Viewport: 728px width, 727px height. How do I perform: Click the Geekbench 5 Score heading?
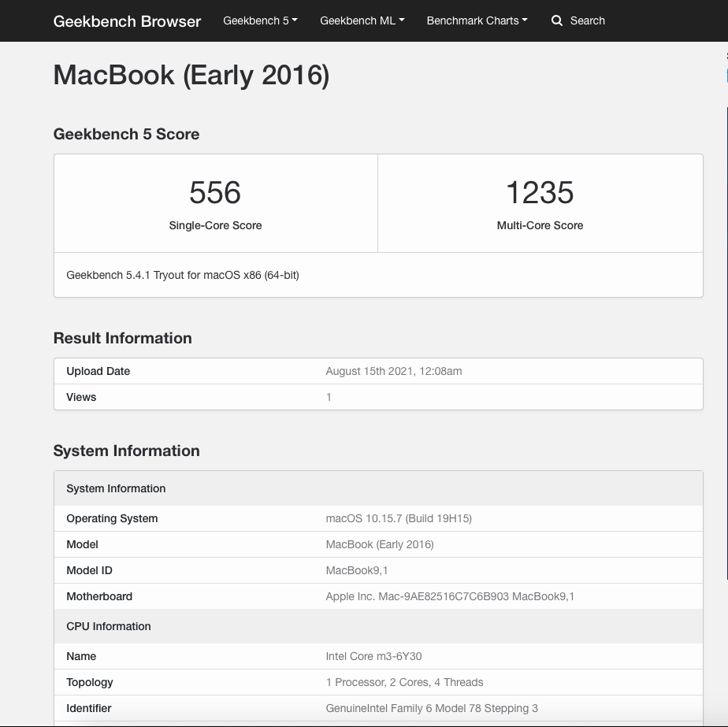(126, 134)
